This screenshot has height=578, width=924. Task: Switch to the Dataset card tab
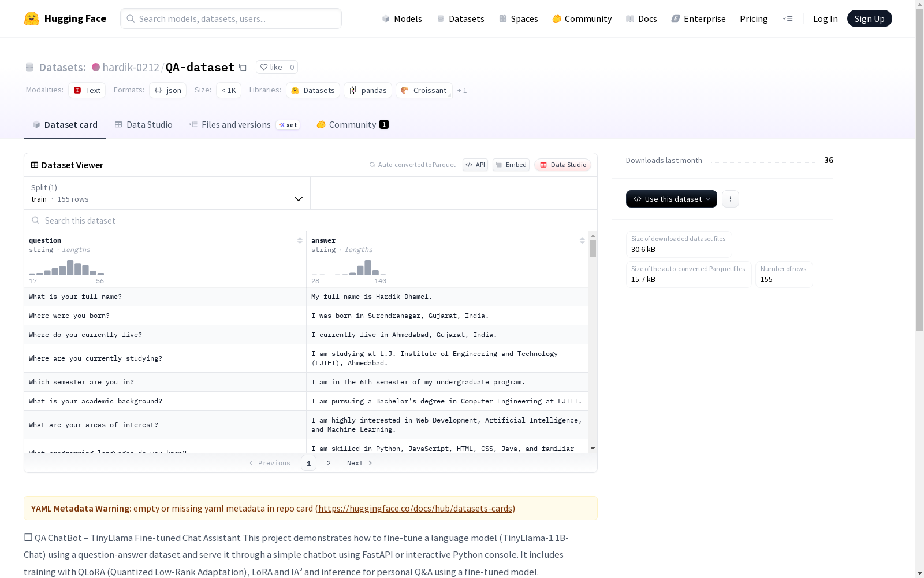pos(65,125)
